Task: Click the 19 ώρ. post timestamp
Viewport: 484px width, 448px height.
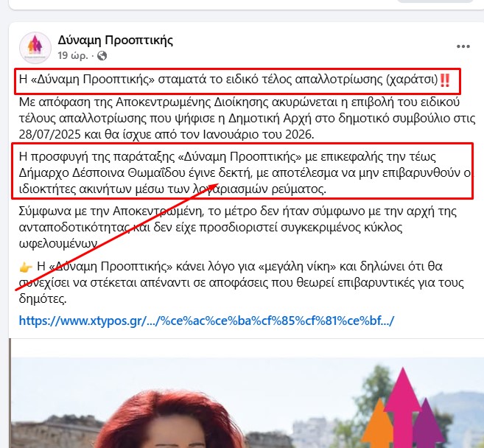Action: click(73, 55)
